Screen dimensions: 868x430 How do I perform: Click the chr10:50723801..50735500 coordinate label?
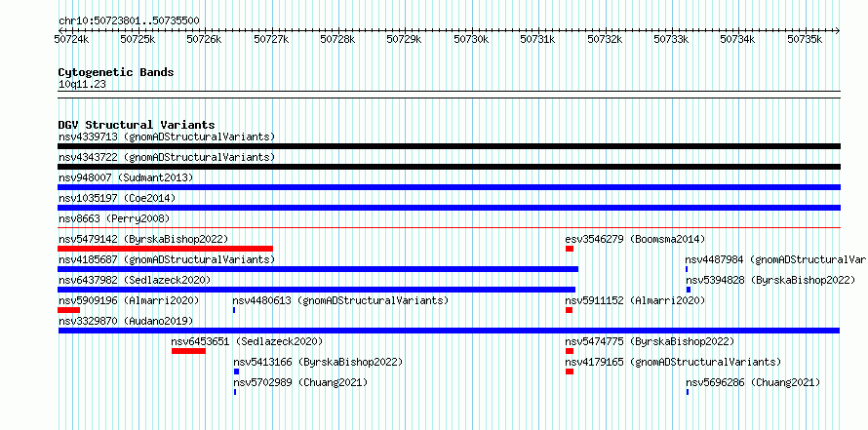[129, 21]
